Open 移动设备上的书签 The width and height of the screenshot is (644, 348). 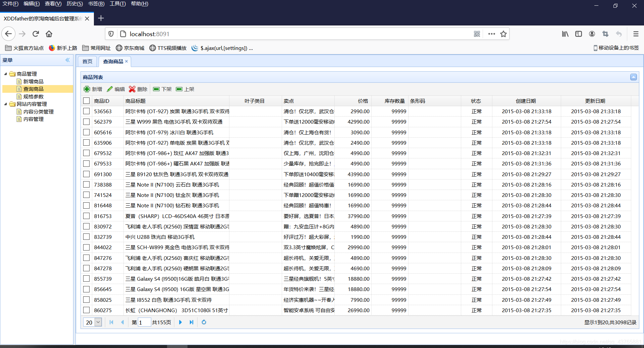pyautogui.click(x=616, y=48)
